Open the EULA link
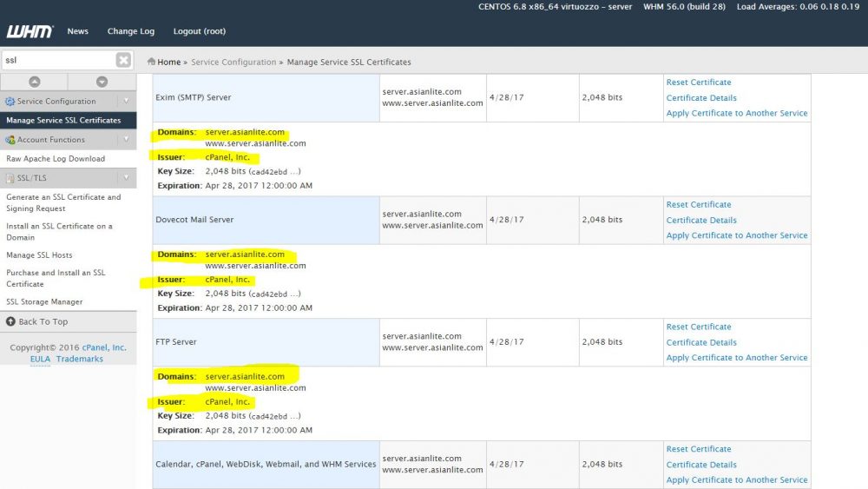This screenshot has width=868, height=489. (40, 359)
